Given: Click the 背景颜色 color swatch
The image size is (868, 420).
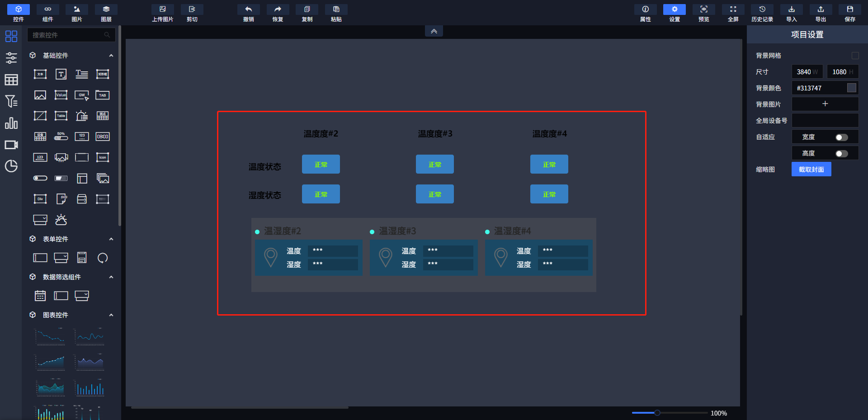Looking at the screenshot, I should (x=851, y=88).
